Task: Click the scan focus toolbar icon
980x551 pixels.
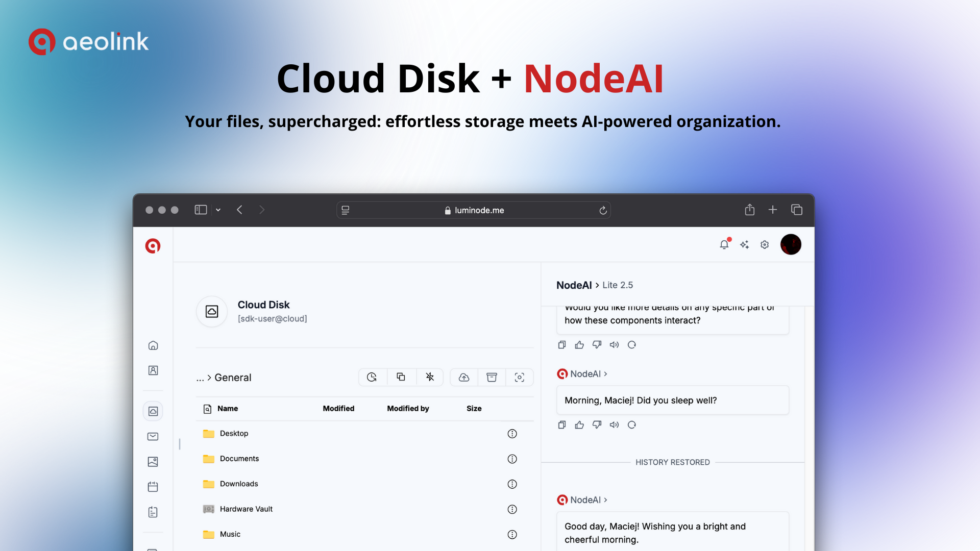Action: pos(519,377)
